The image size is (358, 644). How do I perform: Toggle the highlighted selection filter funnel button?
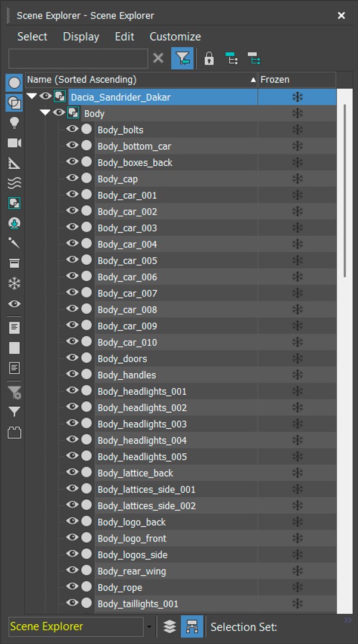[182, 58]
